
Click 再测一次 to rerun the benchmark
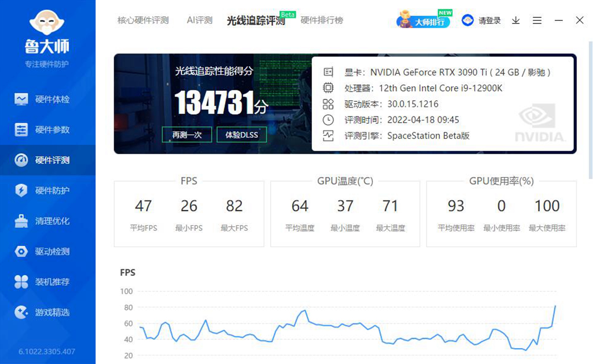coord(187,134)
